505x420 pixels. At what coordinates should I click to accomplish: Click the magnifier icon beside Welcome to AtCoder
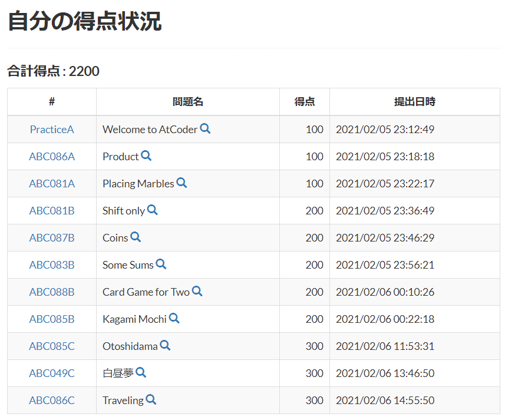[x=205, y=129]
